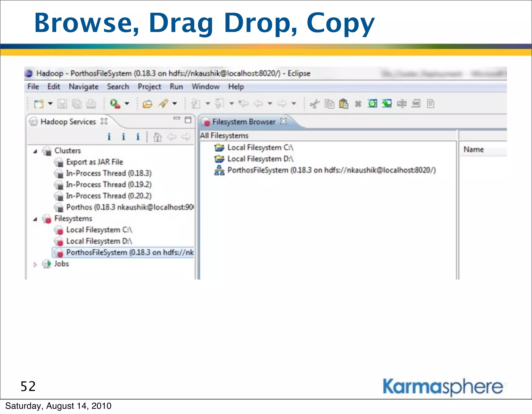Select the Porthos (0.18.3 nkaushik@localhost cluster

pyautogui.click(x=130, y=207)
